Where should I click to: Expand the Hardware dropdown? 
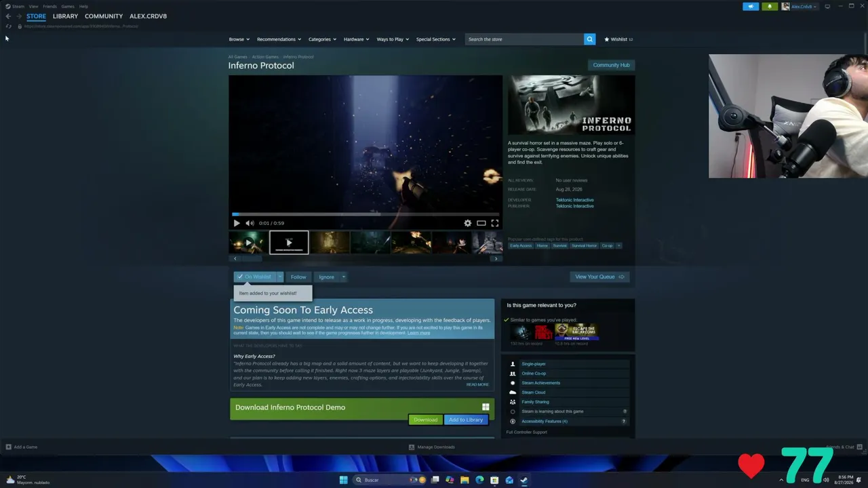point(356,39)
